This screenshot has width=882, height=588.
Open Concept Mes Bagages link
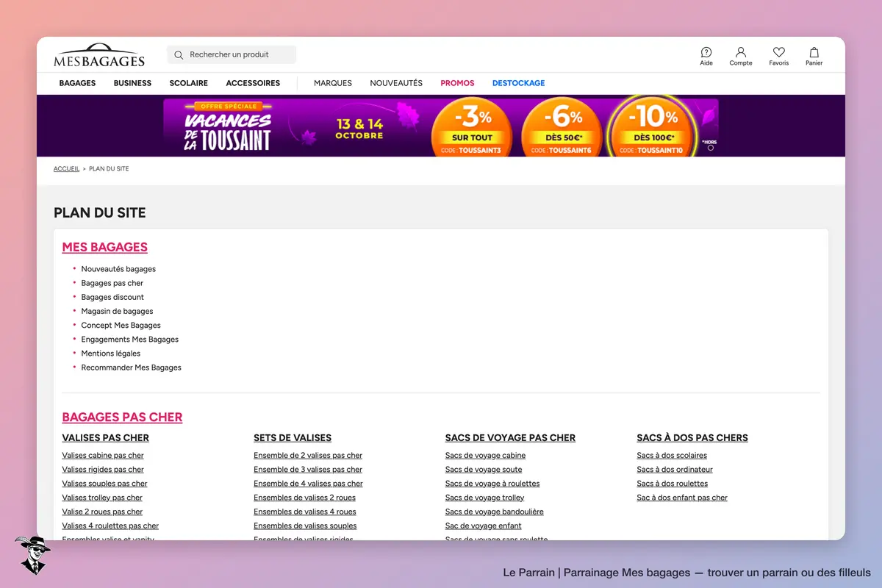[121, 325]
